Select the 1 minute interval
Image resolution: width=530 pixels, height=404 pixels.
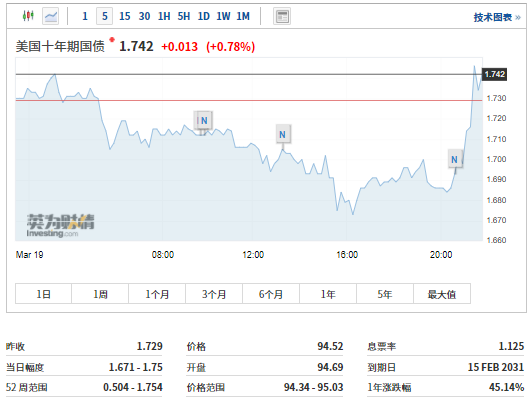pos(85,16)
